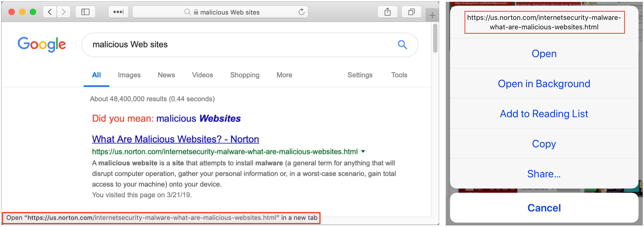Viewport: 644px width, 227px height.
Task: Switch to the Images tab
Action: click(x=129, y=75)
